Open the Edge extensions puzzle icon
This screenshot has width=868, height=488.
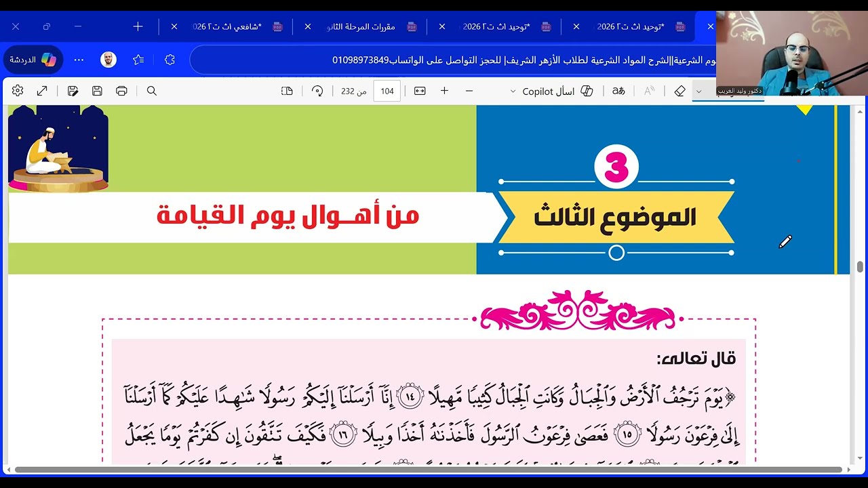pos(170,60)
